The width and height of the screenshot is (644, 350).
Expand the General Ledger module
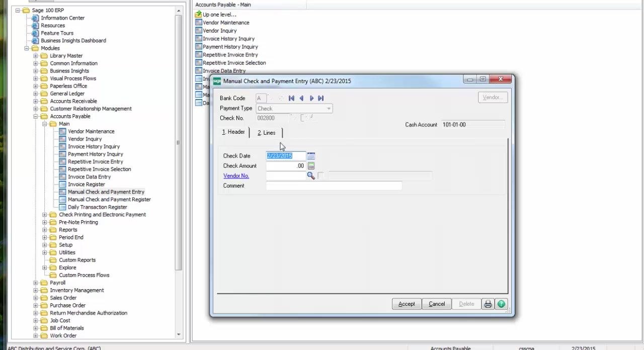pos(36,94)
